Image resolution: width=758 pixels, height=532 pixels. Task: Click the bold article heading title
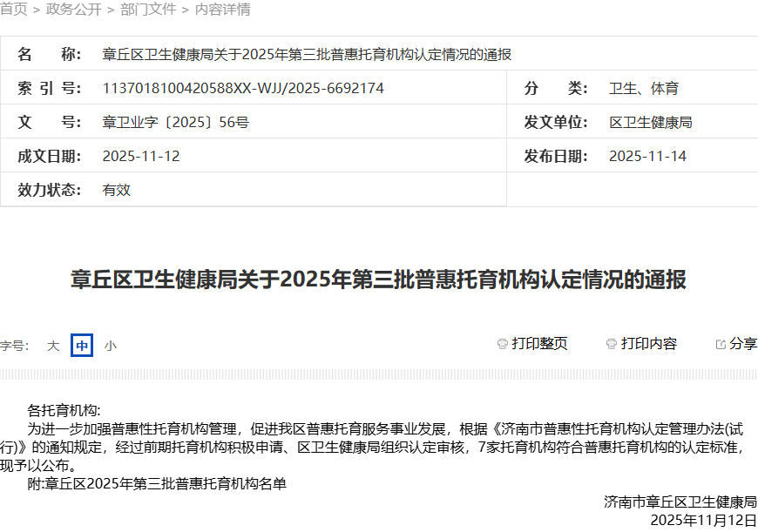(x=379, y=280)
